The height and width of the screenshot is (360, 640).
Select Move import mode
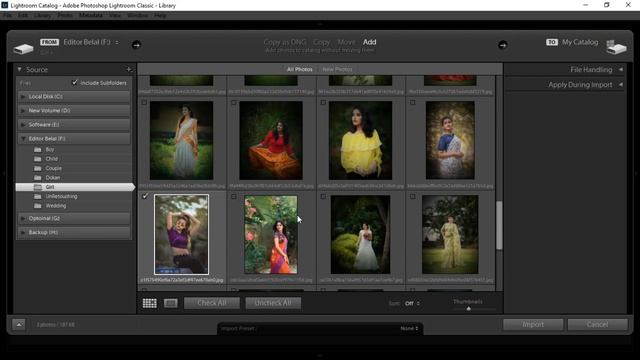346,42
